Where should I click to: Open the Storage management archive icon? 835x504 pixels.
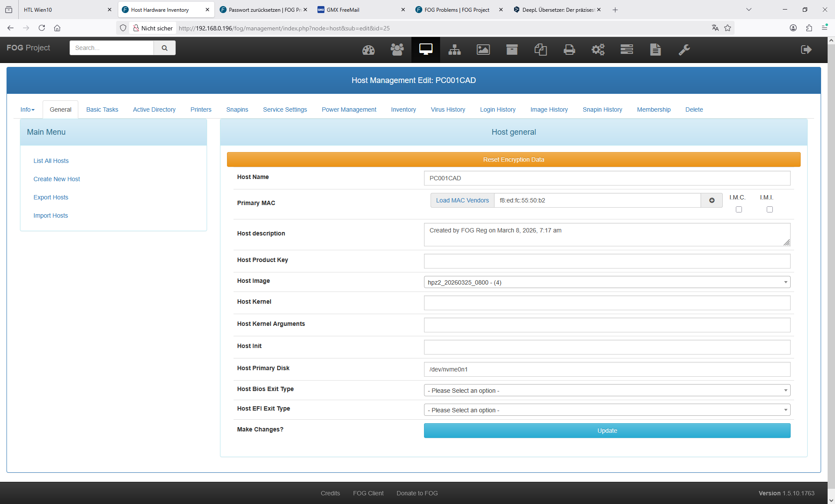click(x=512, y=50)
